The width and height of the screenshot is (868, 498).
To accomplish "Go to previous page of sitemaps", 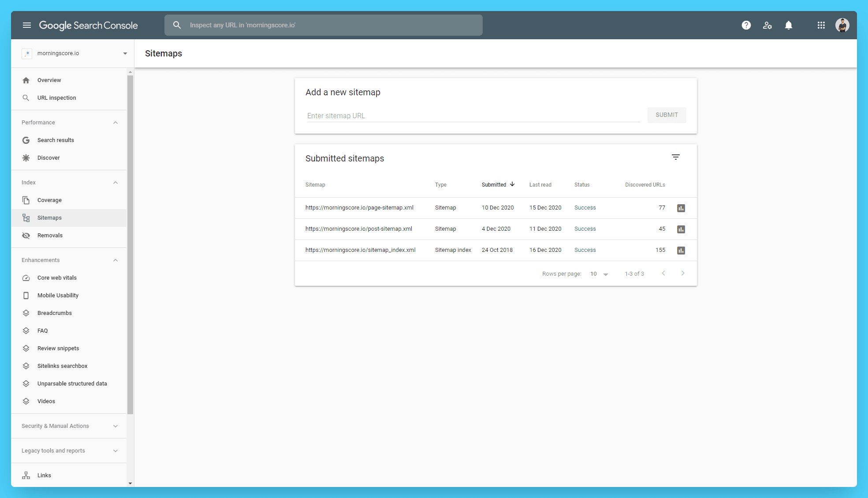I will pyautogui.click(x=663, y=273).
